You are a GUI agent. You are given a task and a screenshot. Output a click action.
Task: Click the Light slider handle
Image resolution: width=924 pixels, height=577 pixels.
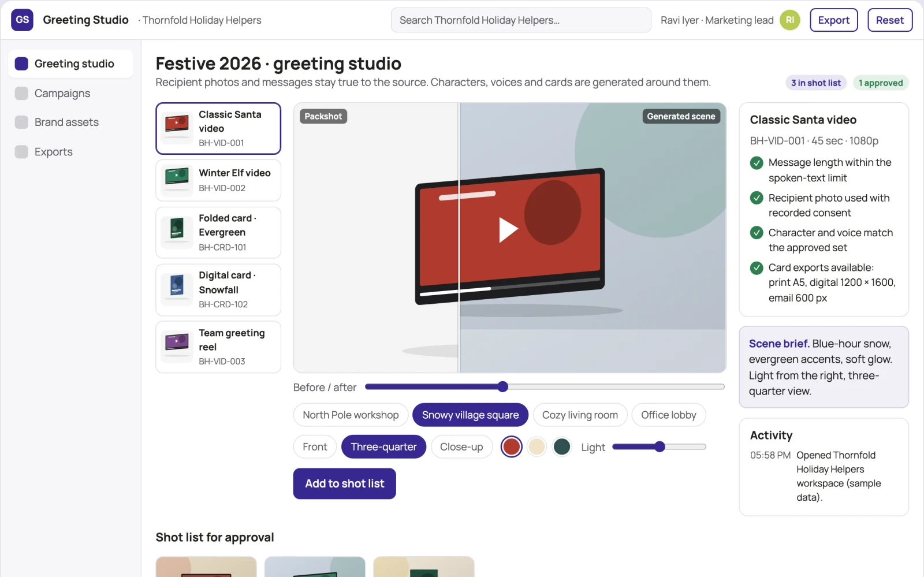tap(660, 446)
